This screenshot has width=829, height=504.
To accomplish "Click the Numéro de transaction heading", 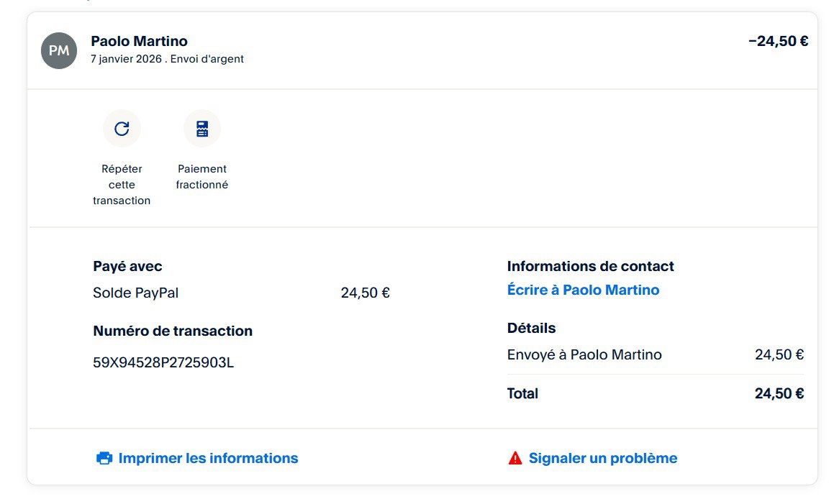I will coord(173,331).
